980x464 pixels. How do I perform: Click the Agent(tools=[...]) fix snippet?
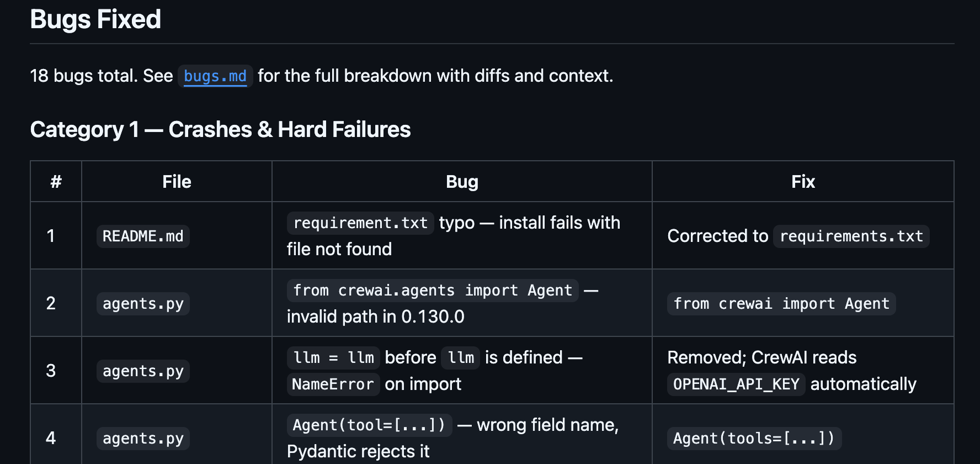[x=754, y=439]
